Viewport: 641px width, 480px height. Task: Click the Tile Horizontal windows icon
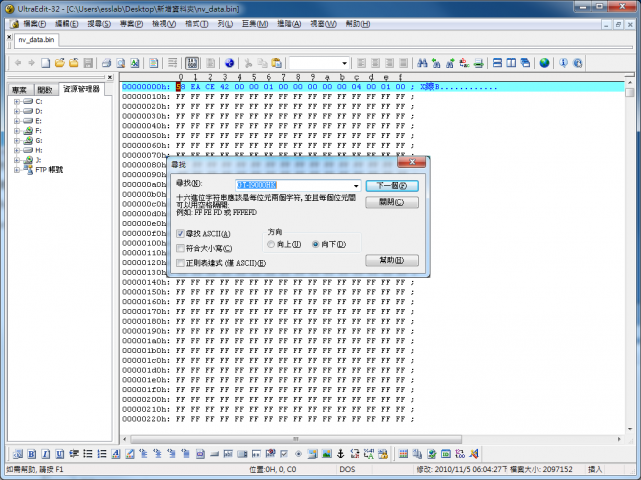tap(497, 63)
